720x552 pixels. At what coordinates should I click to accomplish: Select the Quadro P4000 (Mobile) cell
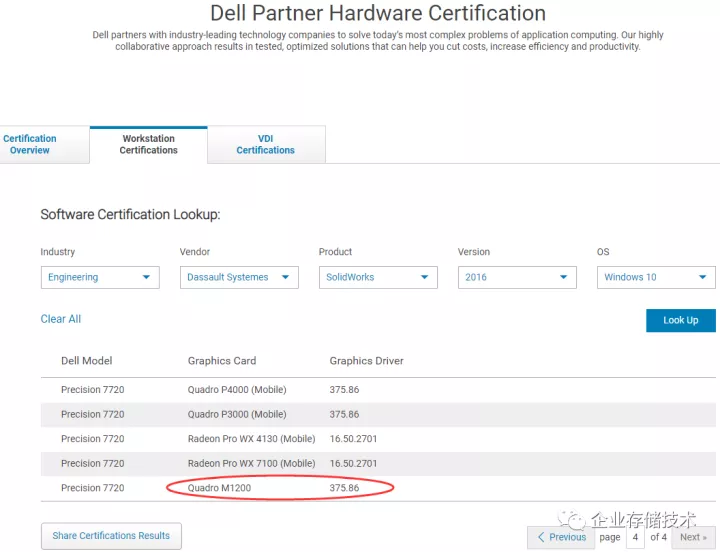[237, 390]
